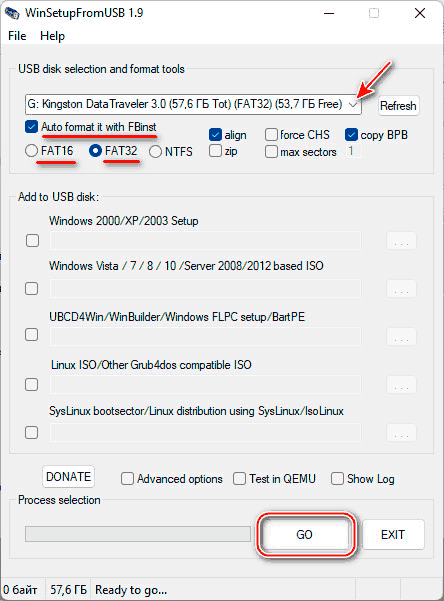The height and width of the screenshot is (601, 444).
Task: Click the WinSetupFromUSB title bar app icon
Action: (x=12, y=13)
